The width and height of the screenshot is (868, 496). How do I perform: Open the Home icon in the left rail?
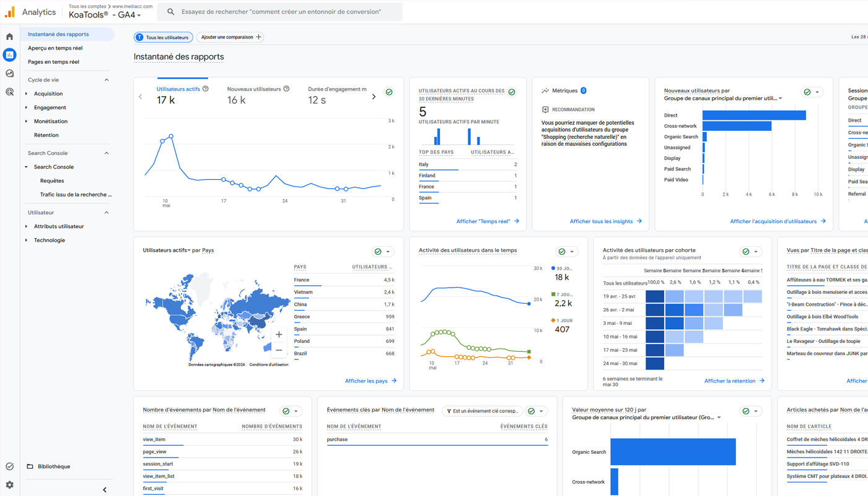pyautogui.click(x=9, y=37)
